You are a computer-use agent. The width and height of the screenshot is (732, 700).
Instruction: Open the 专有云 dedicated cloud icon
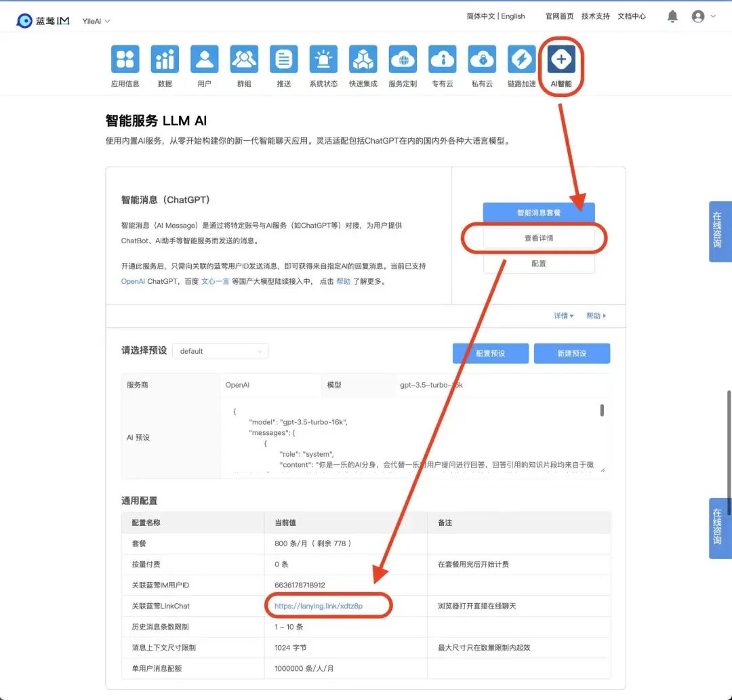[443, 59]
